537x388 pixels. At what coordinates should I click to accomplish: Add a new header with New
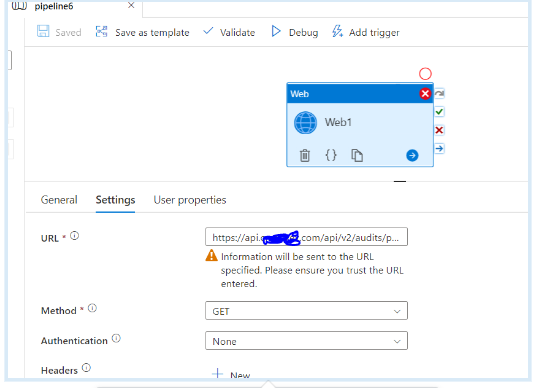click(x=231, y=374)
